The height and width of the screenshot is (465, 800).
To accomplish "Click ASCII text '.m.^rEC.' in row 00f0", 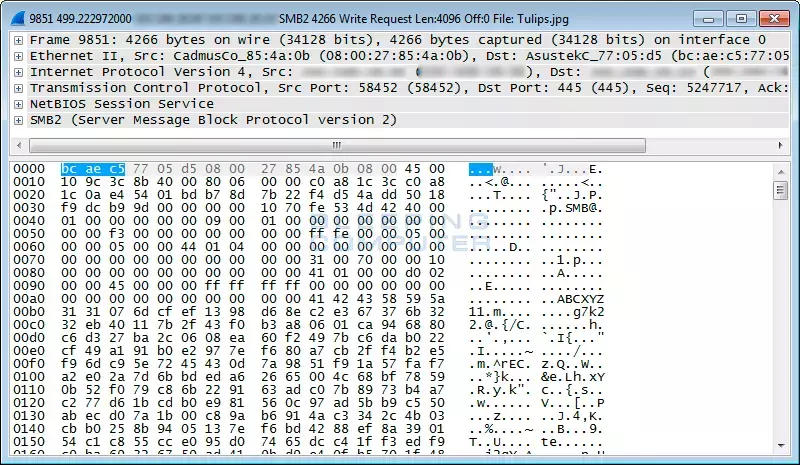I will click(x=499, y=364).
